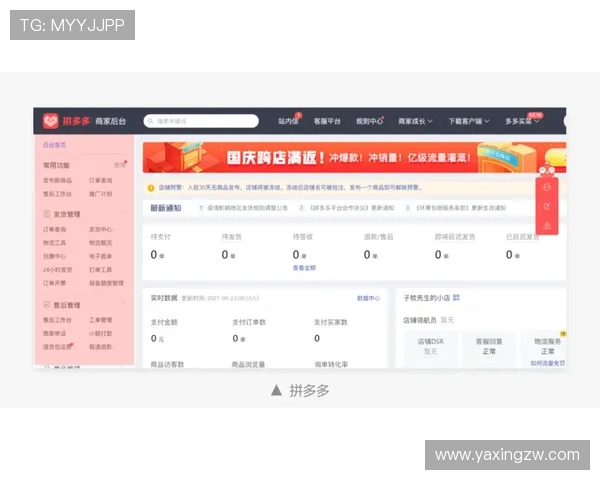Click the 店铺领航员 label
This screenshot has width=600, height=480.
pos(420,320)
